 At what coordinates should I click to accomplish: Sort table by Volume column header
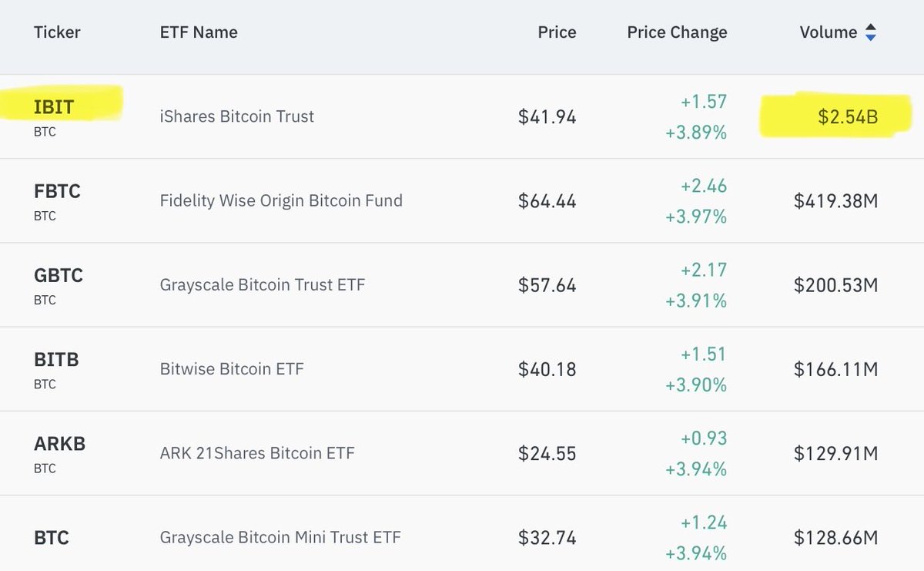[829, 32]
